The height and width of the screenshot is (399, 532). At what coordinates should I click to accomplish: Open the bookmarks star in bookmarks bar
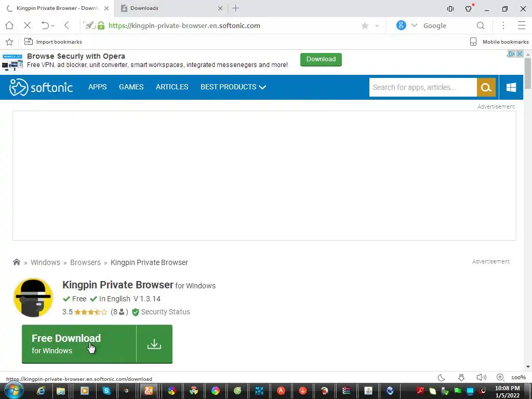tap(9, 42)
